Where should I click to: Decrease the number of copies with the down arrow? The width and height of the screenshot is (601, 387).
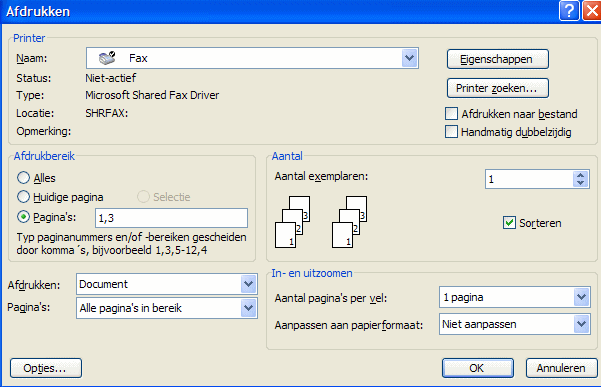[x=580, y=183]
